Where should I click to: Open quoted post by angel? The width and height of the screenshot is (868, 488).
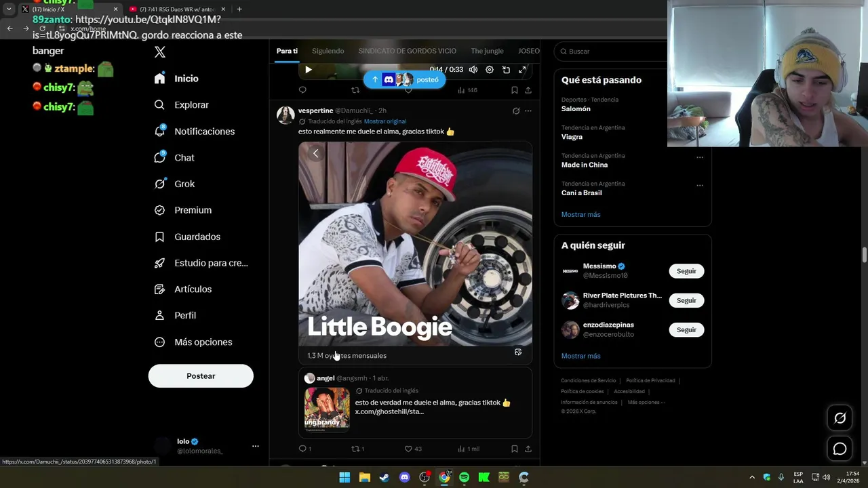pos(415,403)
